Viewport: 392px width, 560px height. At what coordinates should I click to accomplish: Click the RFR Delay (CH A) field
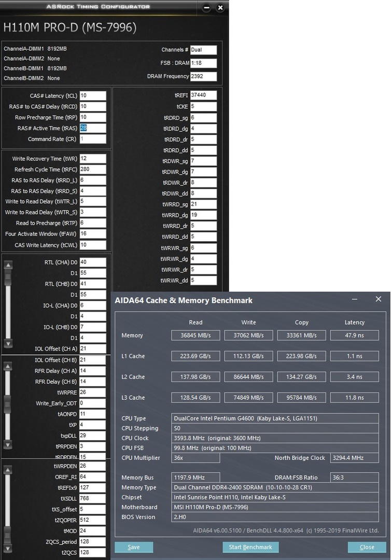point(92,371)
